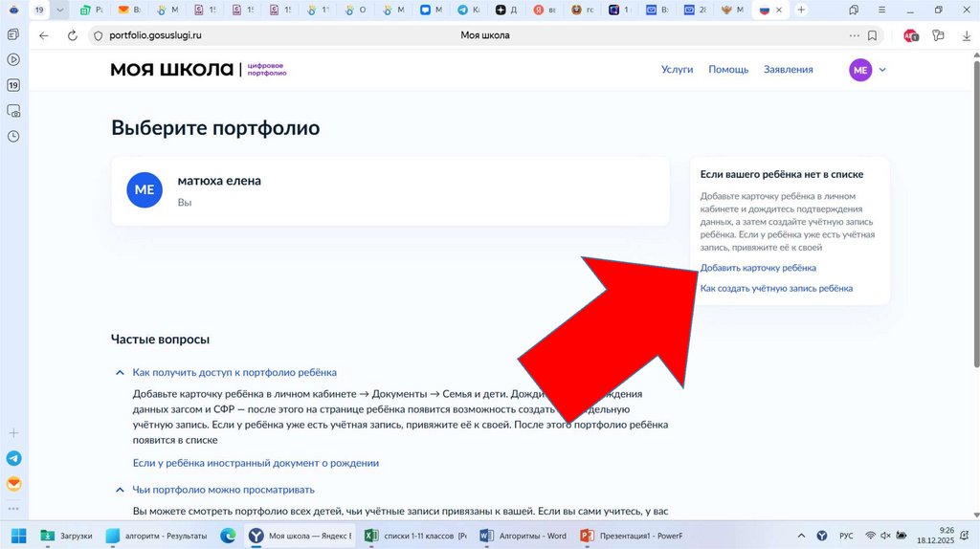Close the active Моя школа tab
The width and height of the screenshot is (980, 549).
click(x=779, y=10)
